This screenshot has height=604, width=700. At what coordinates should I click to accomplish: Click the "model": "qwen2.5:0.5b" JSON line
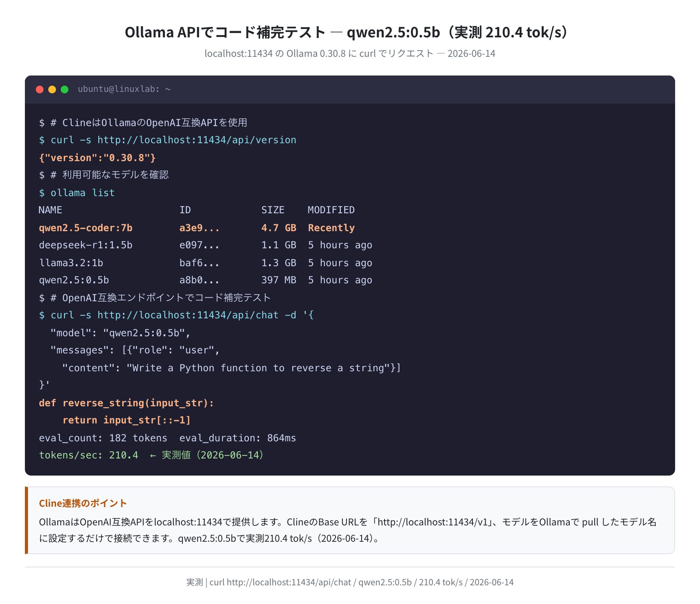coord(121,333)
